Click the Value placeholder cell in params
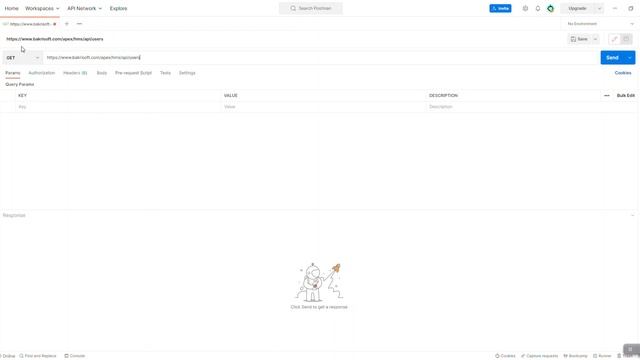Screen dimensions: 640x360 323,107
